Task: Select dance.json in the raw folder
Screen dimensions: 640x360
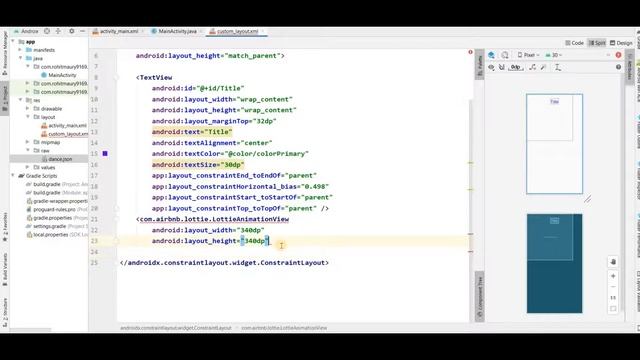Action: pyautogui.click(x=57, y=159)
